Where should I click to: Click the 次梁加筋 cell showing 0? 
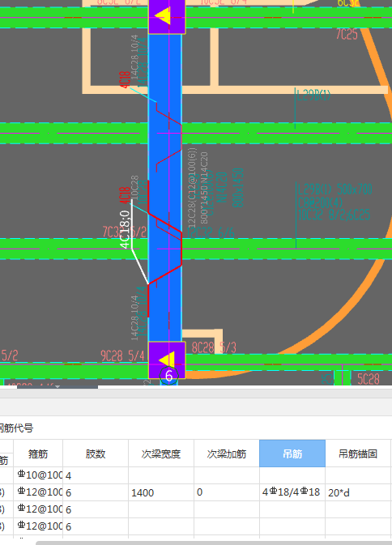click(227, 492)
